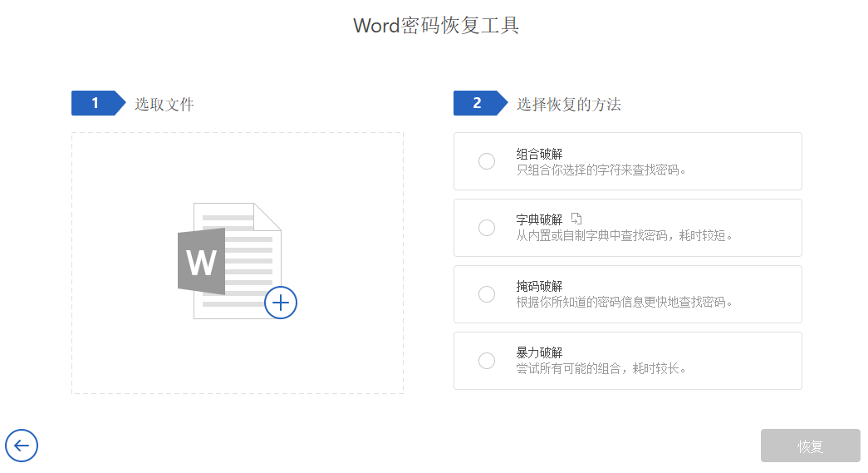The image size is (868, 473).
Task: Click the blue step 1 badge
Action: (96, 103)
